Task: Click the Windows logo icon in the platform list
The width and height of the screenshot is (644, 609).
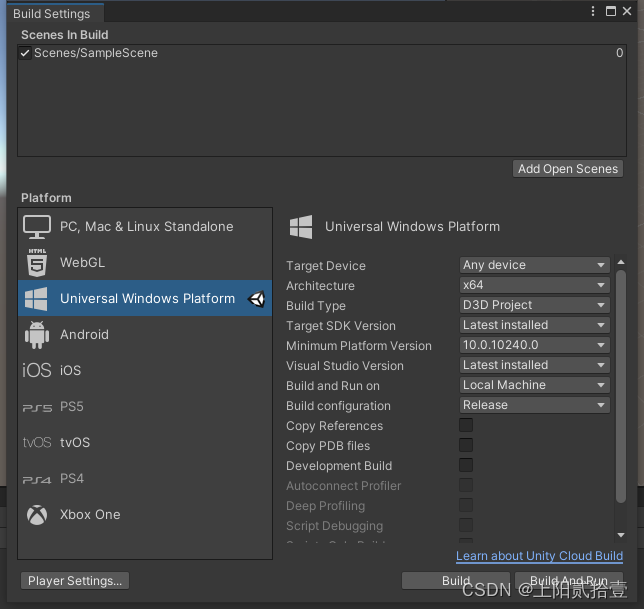Action: click(36, 299)
